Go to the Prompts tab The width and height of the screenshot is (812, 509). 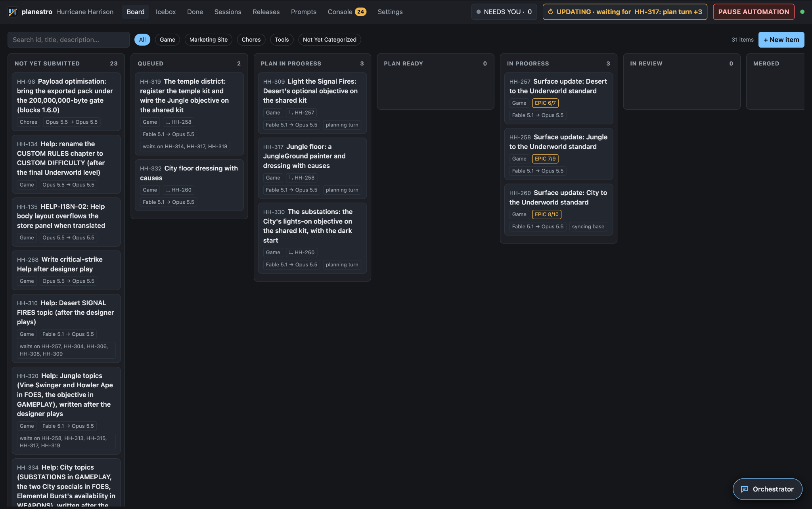(x=304, y=12)
